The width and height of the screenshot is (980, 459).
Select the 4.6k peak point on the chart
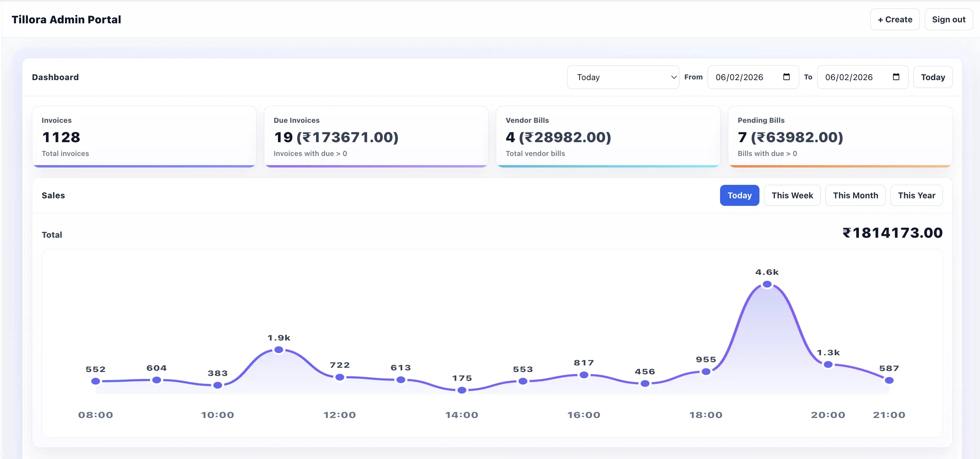(x=767, y=285)
